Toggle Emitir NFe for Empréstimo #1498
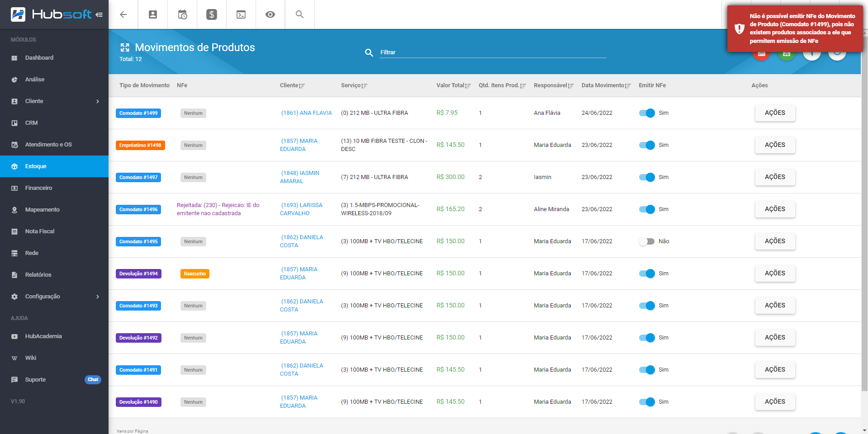The height and width of the screenshot is (434, 868). (x=647, y=145)
